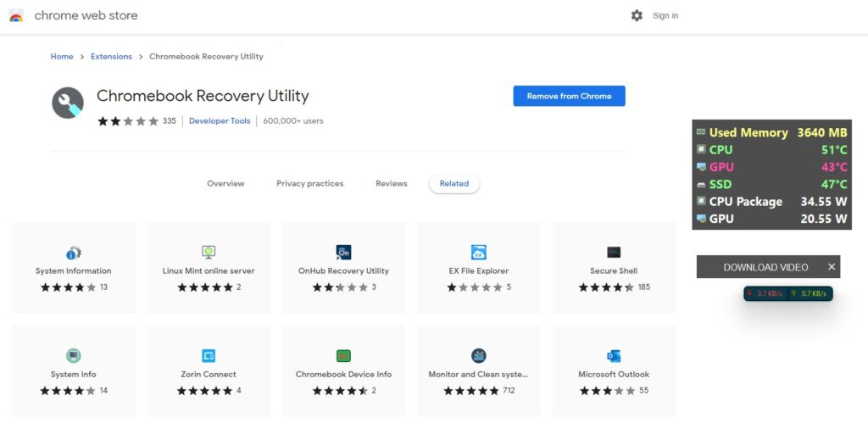Click the Sign in link
Viewport: 868px width, 423px height.
[665, 15]
